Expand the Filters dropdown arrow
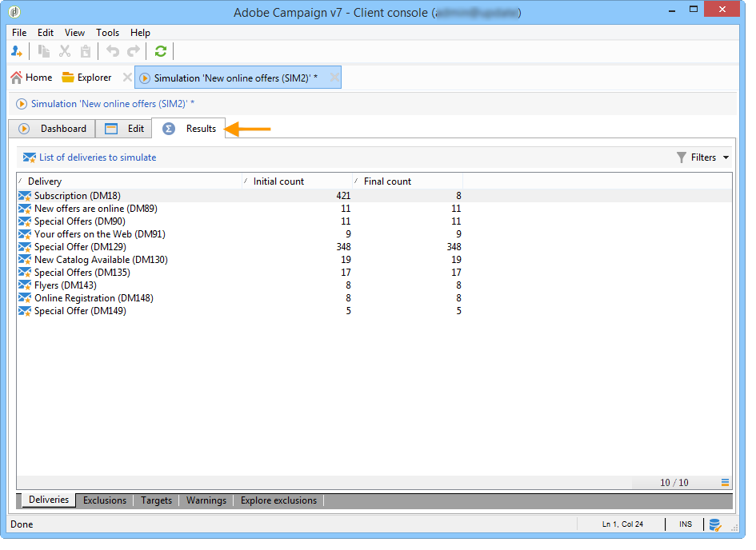756x550 pixels. point(726,158)
